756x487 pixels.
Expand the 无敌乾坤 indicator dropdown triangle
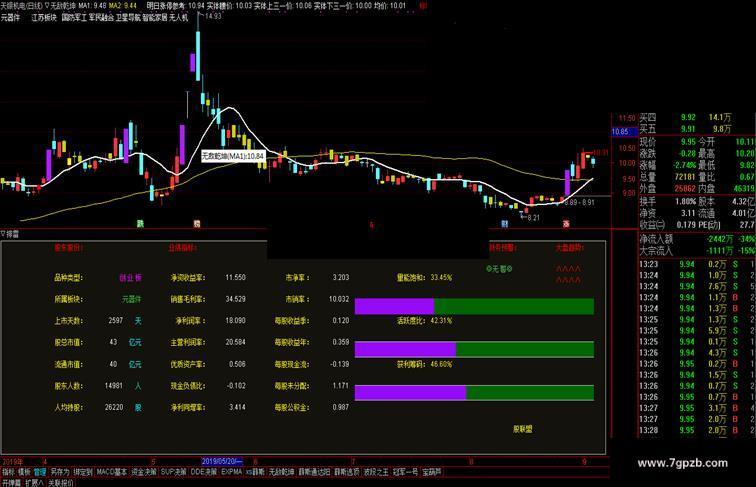click(x=47, y=6)
